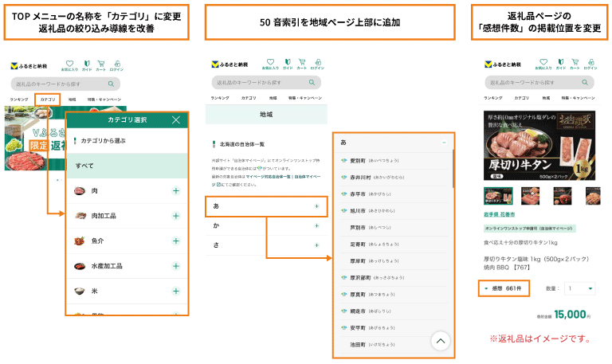The height and width of the screenshot is (364, 612).
Task: Open the 感想 661件 reviews link
Action: (504, 288)
